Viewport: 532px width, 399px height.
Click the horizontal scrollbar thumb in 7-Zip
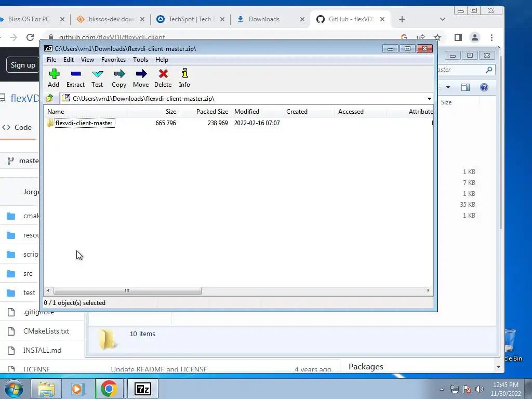click(127, 291)
